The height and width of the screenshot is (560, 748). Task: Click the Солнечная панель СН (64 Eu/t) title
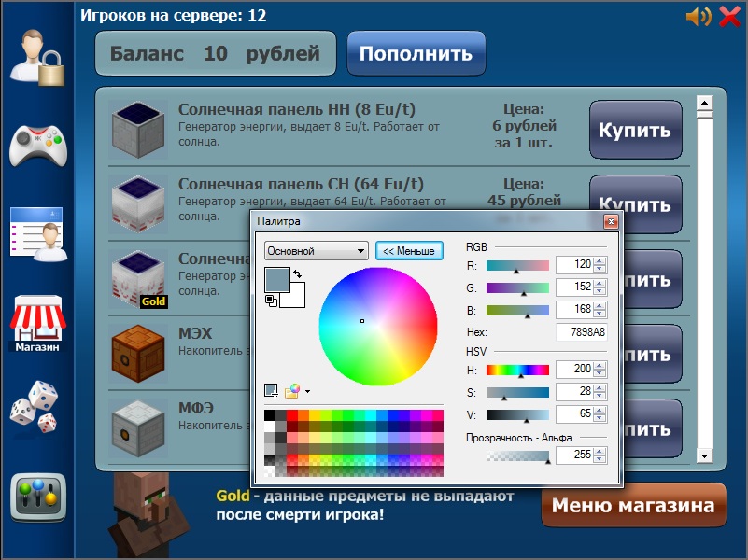[x=301, y=184]
